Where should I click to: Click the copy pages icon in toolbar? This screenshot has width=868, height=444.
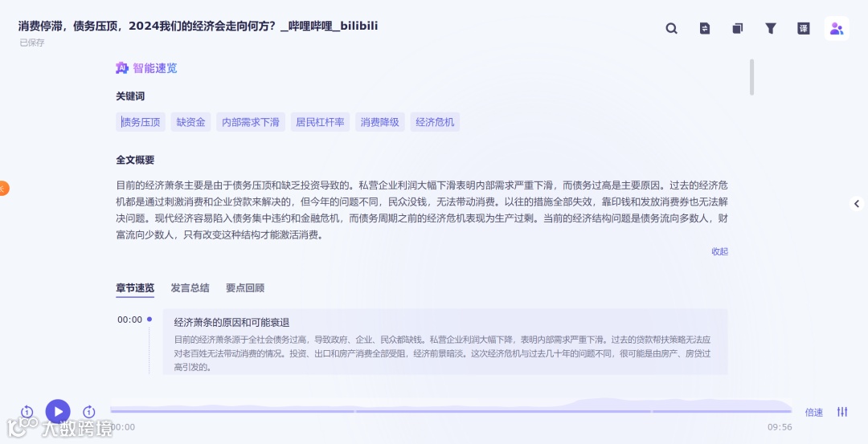737,28
